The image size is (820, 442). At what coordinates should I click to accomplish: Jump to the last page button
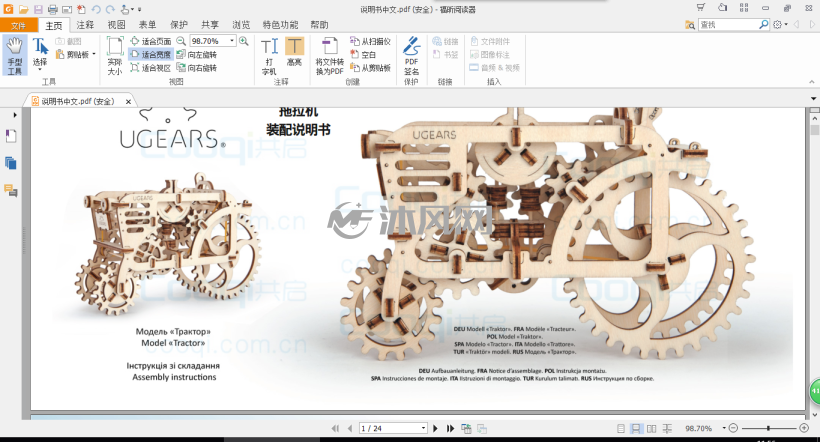[450, 428]
